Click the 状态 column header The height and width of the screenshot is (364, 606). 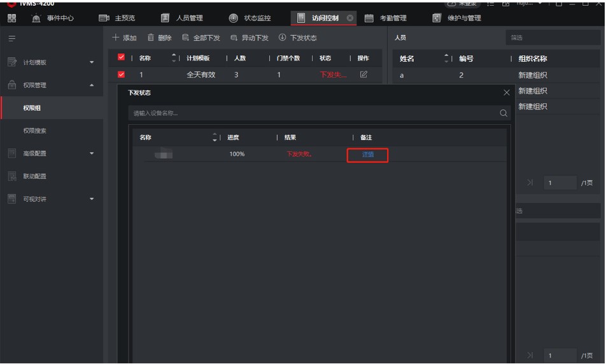pyautogui.click(x=325, y=58)
